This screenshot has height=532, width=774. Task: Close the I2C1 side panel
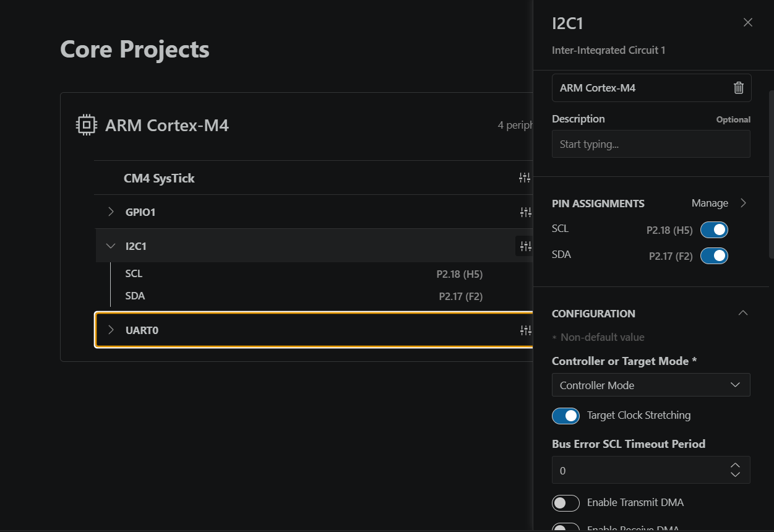[748, 22]
